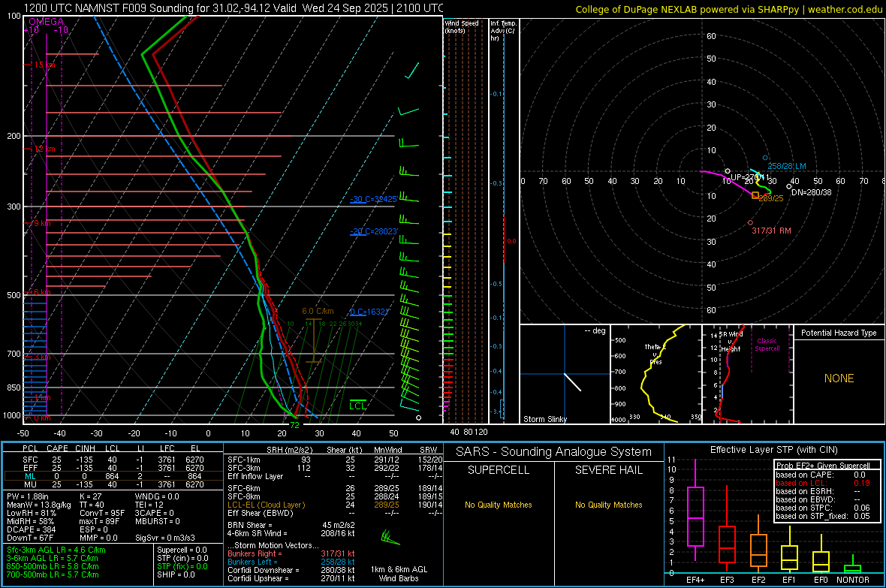Click the SARS - Sounding Analogue System heading

[554, 452]
